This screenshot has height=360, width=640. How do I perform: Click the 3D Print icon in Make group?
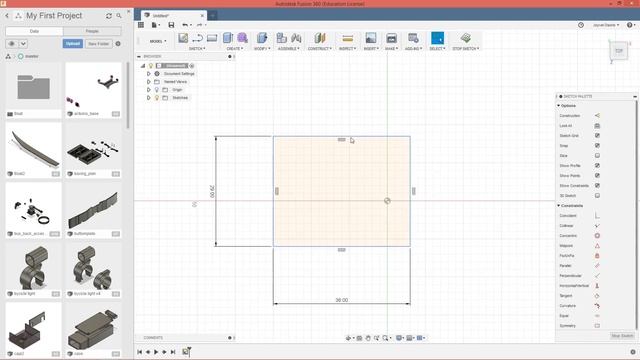pos(391,38)
